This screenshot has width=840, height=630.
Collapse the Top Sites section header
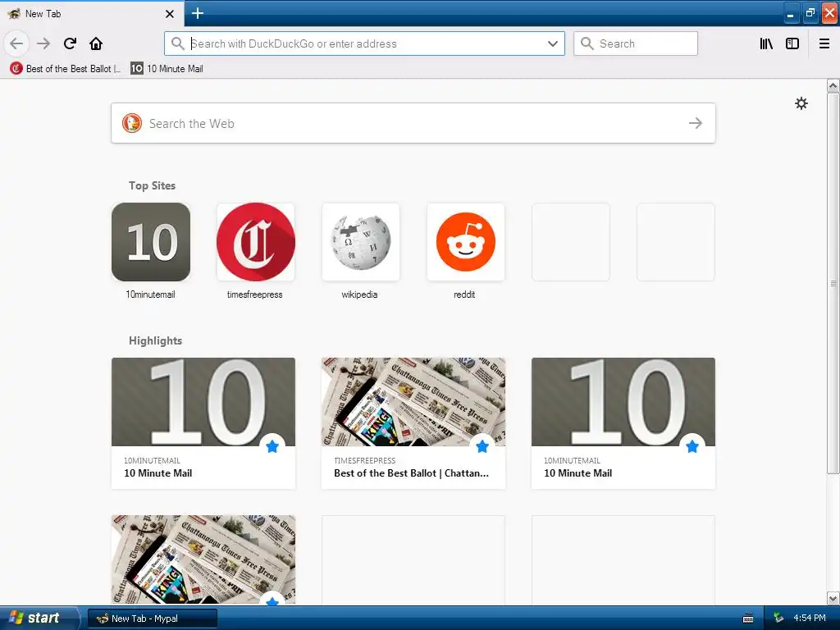tap(152, 185)
